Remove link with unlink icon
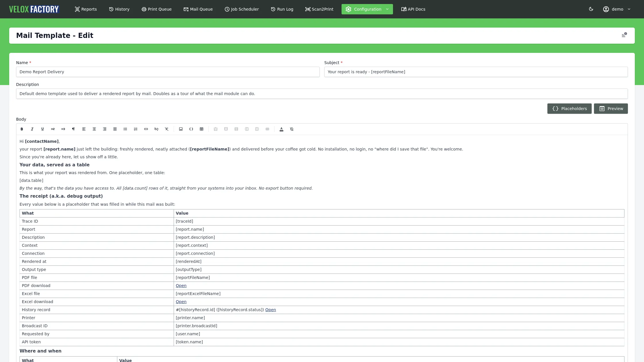The image size is (644, 362). pos(156,129)
